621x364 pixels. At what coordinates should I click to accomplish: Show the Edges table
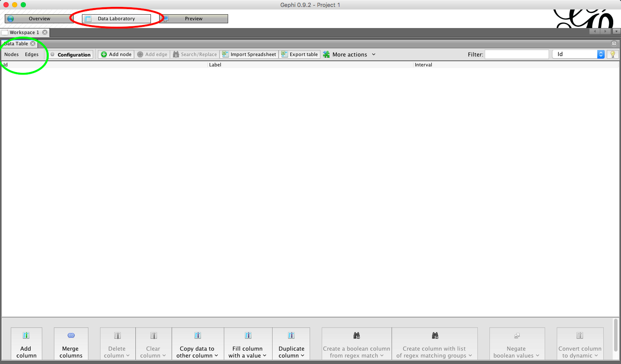click(x=31, y=54)
